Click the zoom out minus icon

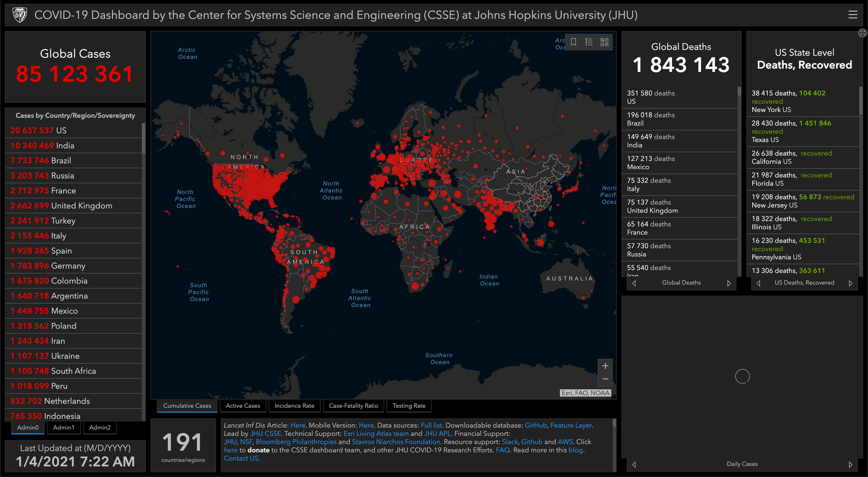coord(605,378)
